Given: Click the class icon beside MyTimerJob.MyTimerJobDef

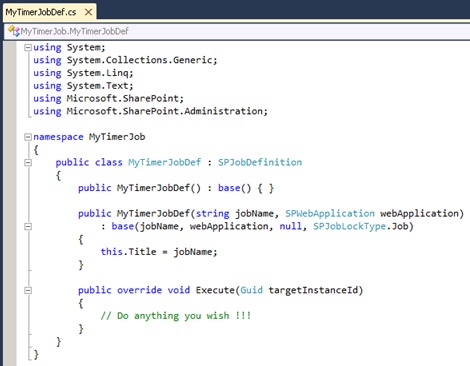Looking at the screenshot, I should point(13,31).
